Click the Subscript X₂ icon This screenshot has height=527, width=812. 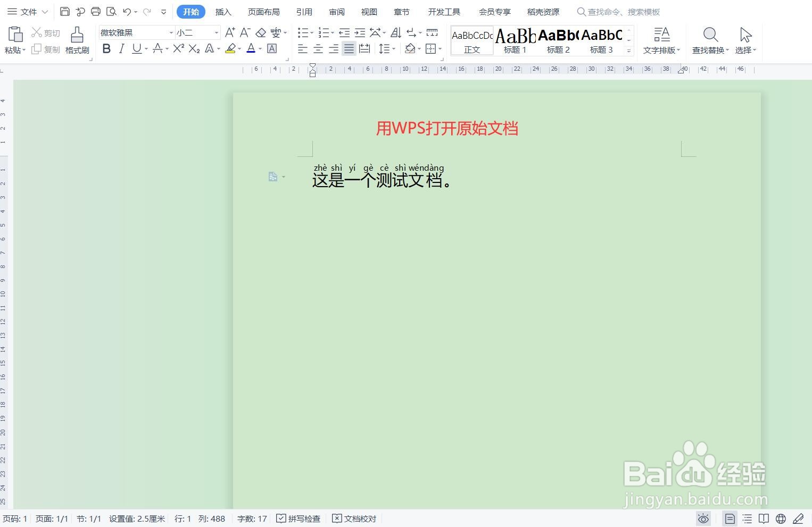coord(194,49)
